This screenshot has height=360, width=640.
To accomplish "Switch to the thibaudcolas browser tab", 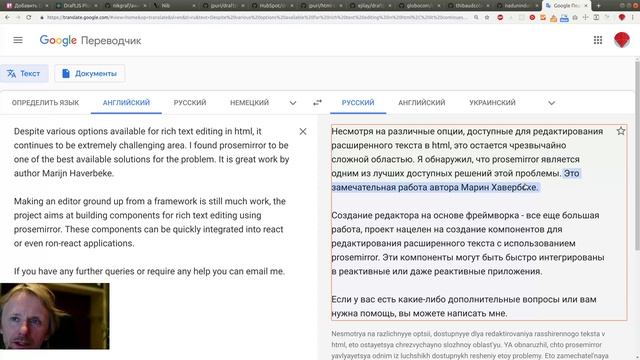I will pyautogui.click(x=469, y=6).
